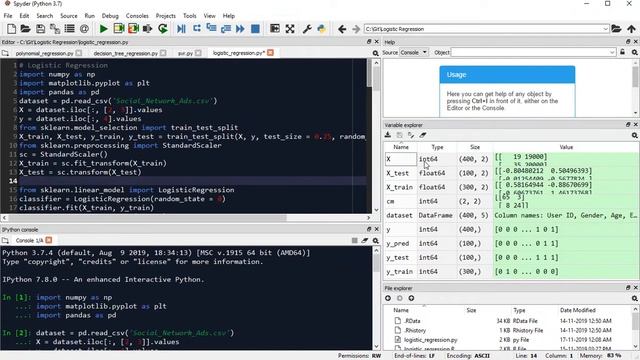The height and width of the screenshot is (360, 640).
Task: Sort variables by Type column header
Action: point(437,147)
